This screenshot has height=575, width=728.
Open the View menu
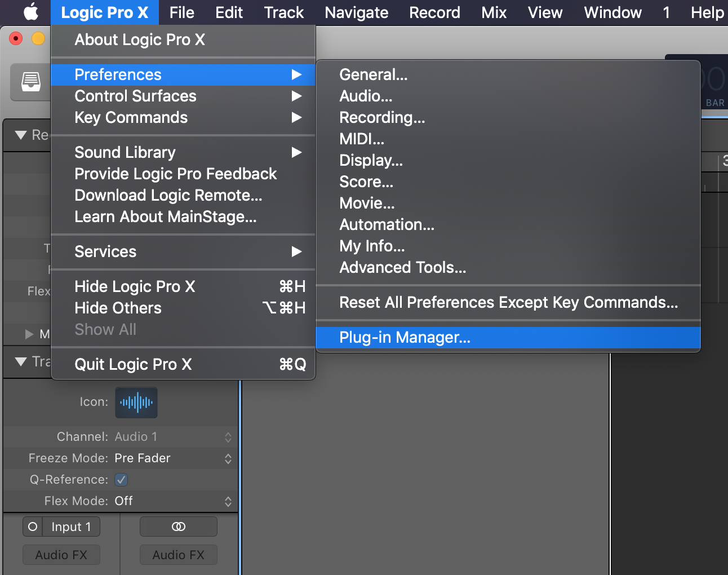coord(545,12)
